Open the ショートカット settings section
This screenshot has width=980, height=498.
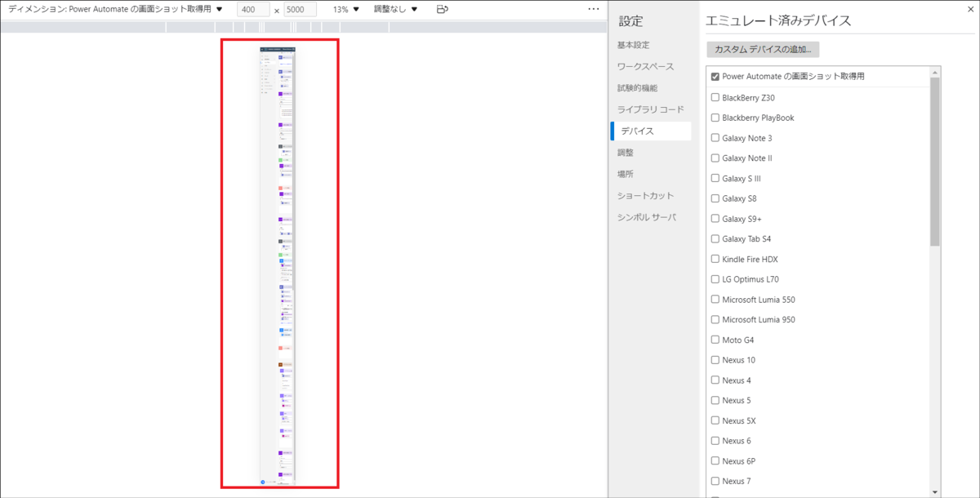tap(645, 196)
